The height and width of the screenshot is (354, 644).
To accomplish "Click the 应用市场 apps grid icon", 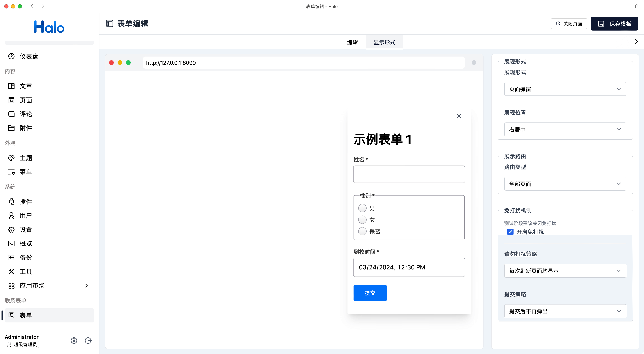I will click(11, 286).
